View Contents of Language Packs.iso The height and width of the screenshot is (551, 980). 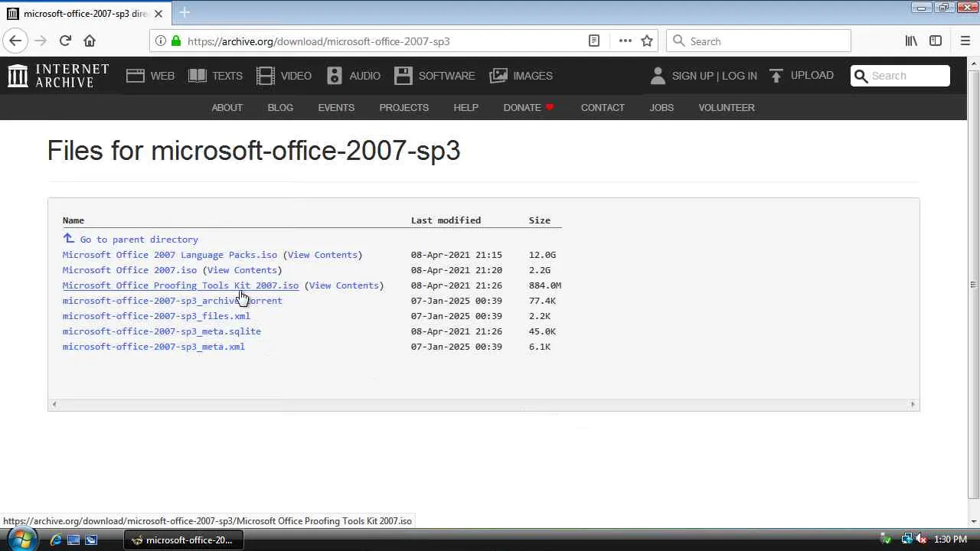click(322, 255)
